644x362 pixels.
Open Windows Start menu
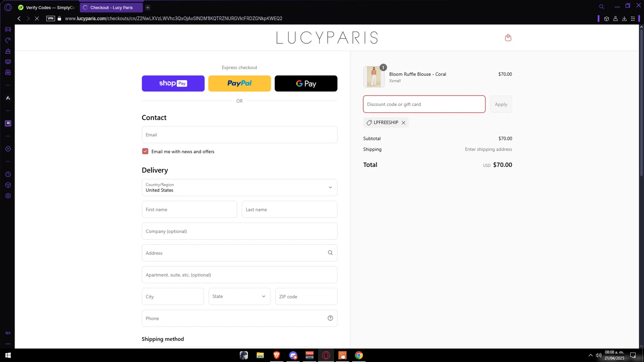pos(8,355)
